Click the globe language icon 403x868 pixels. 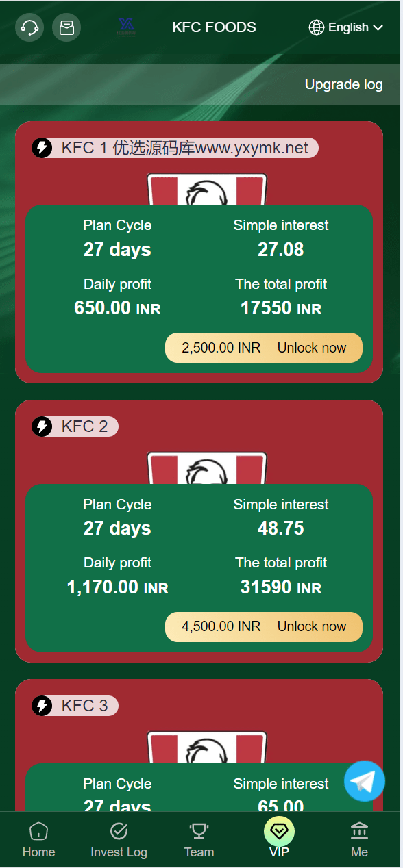click(x=317, y=27)
